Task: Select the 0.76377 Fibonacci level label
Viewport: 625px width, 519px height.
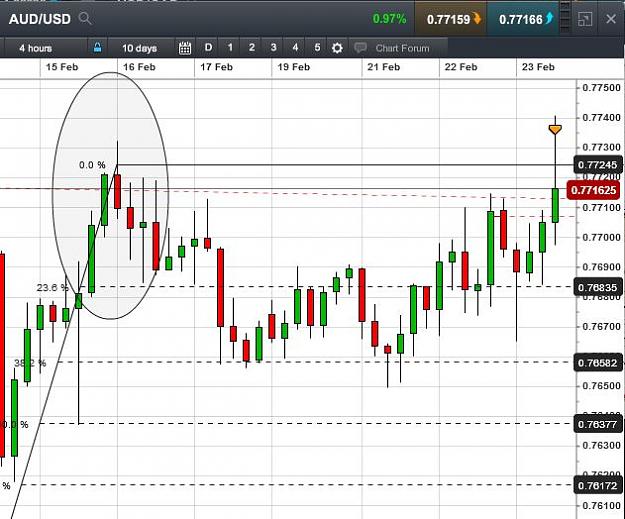Action: (x=597, y=424)
